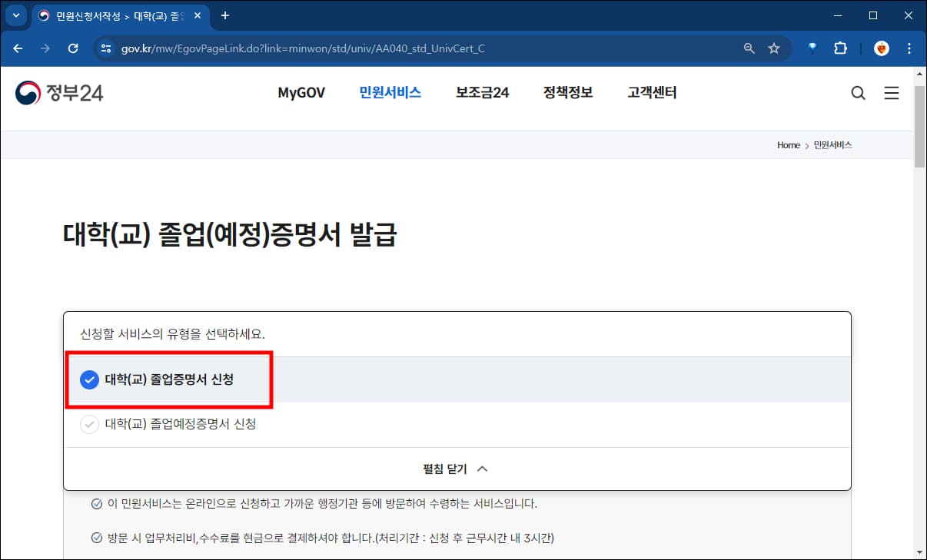The width and height of the screenshot is (927, 560).
Task: Click the 정부24 logo
Action: coord(58,92)
